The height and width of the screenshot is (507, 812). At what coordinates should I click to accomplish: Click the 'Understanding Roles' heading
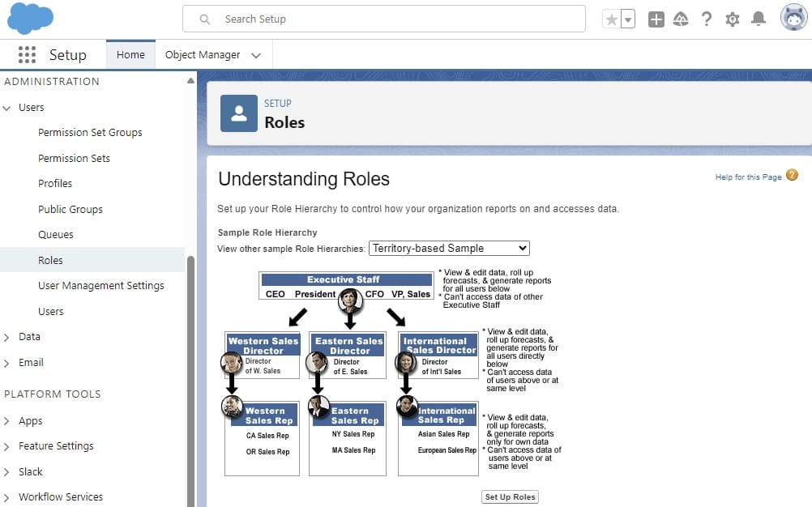point(303,179)
